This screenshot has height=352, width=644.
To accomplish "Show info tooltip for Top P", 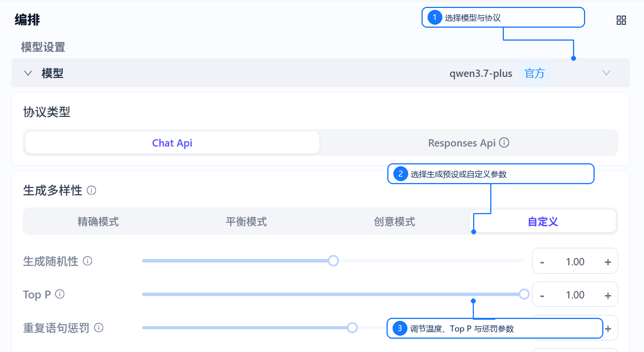I will (60, 294).
